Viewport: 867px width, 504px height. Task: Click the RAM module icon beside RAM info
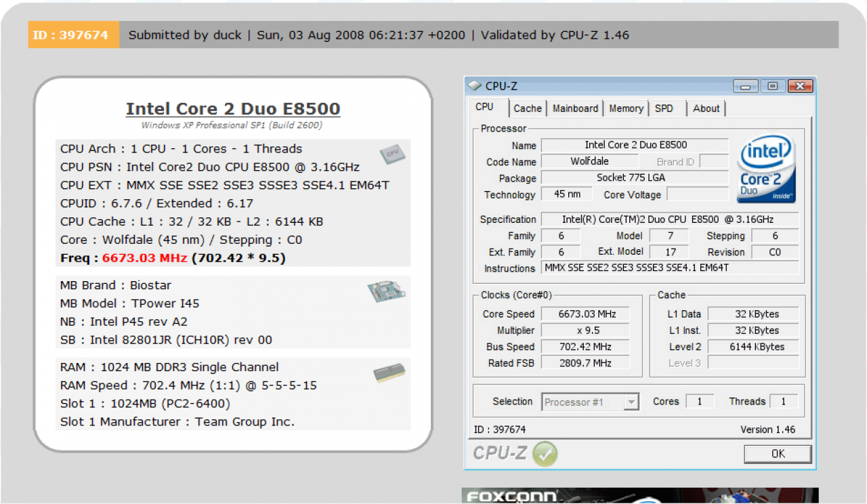coord(389,373)
